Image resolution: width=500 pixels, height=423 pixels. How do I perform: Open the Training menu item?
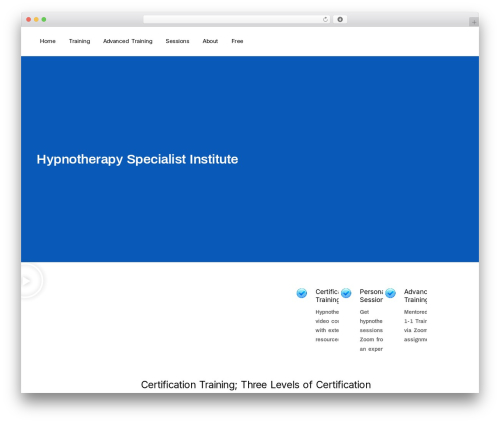(79, 41)
